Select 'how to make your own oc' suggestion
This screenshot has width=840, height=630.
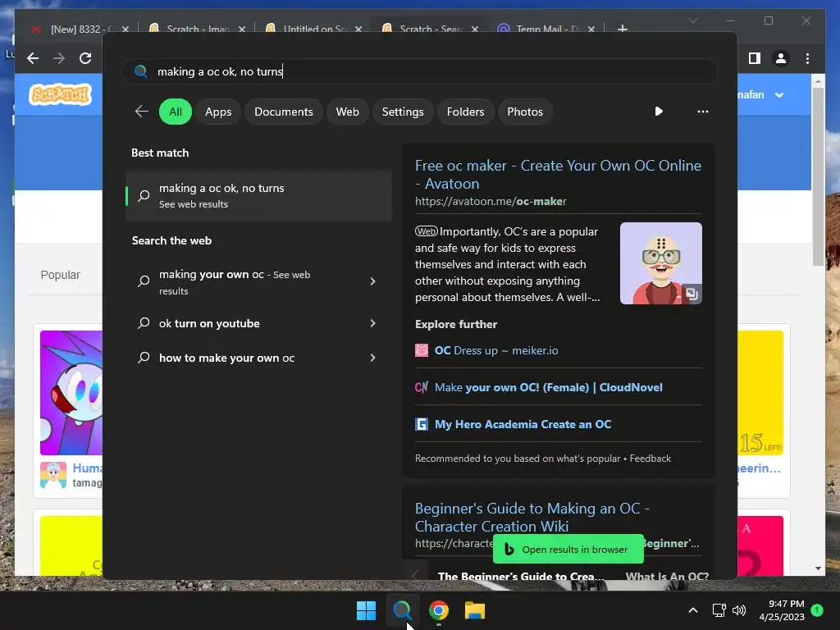coord(226,358)
